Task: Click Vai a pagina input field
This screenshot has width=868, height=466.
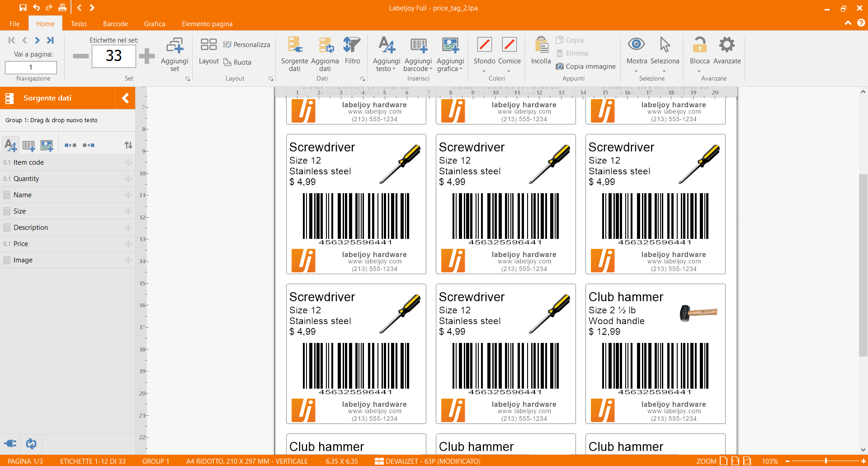Action: [x=31, y=67]
